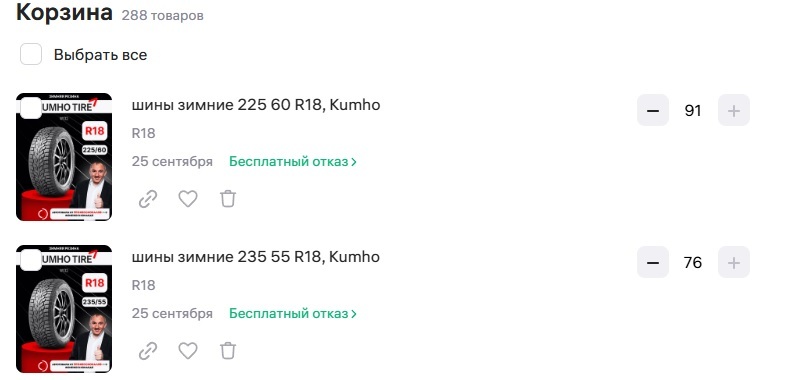Open the 235/55 Kumho tire thumbnail image
Viewport: 790px width, 380px height.
point(64,308)
